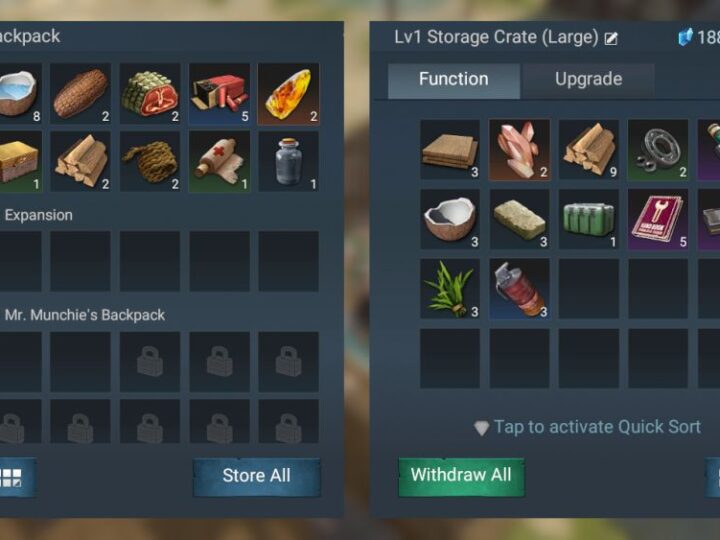Pick the bearing gear item in crate
This screenshot has width=720, height=540.
click(658, 150)
